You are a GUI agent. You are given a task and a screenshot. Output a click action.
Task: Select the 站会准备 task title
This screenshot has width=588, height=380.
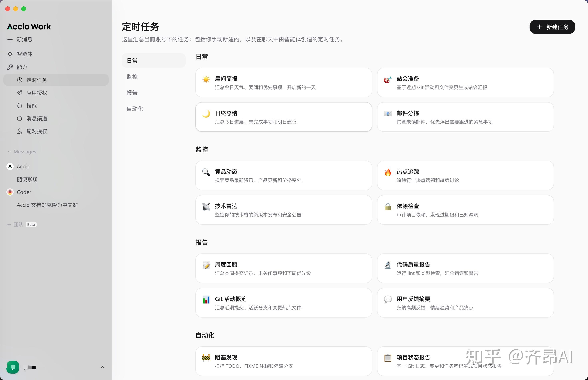(408, 79)
